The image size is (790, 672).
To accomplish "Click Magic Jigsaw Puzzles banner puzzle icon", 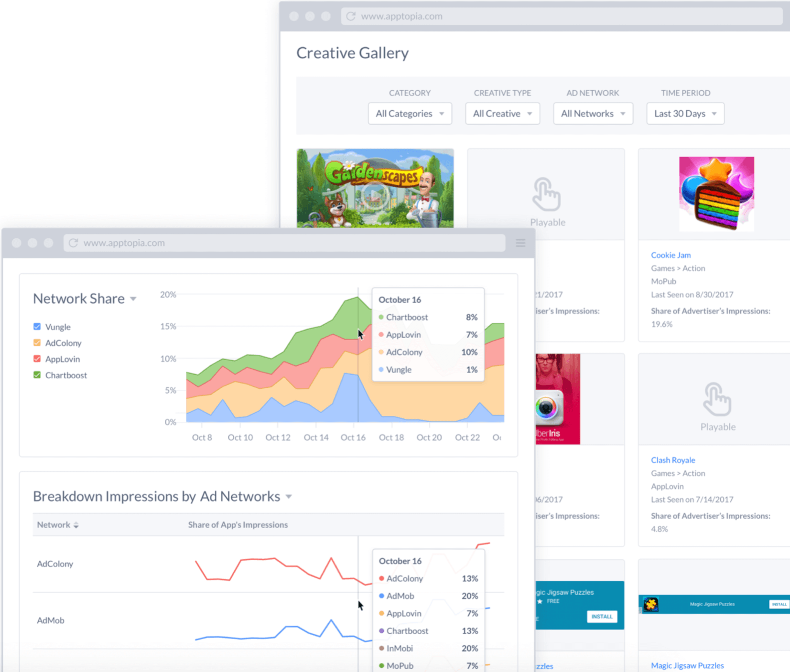I will coord(650,604).
